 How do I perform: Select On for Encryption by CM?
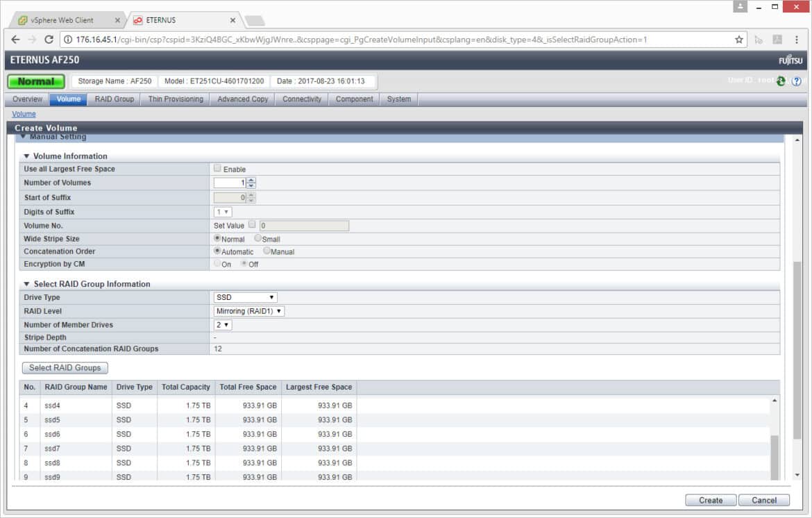[217, 263]
